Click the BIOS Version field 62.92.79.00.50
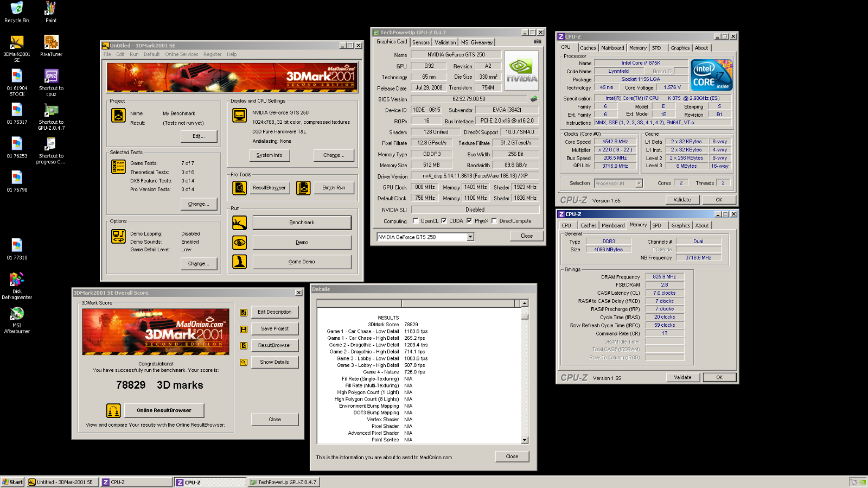 (469, 99)
